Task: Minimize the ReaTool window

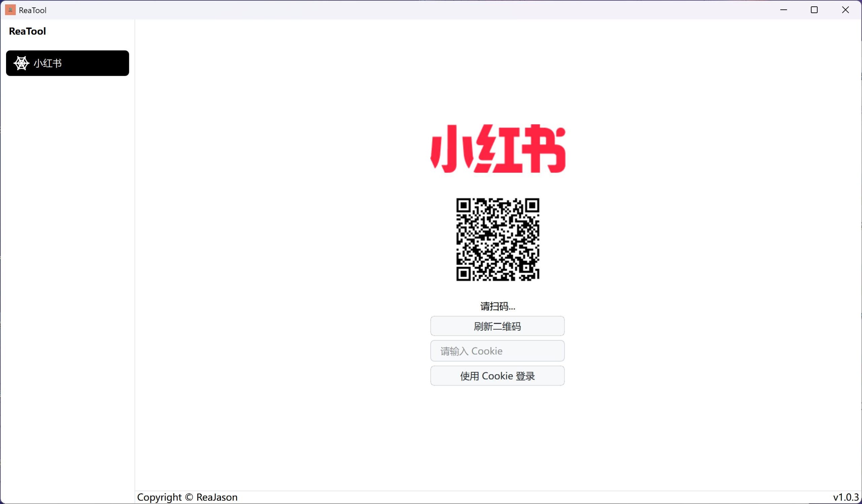Action: pos(784,10)
